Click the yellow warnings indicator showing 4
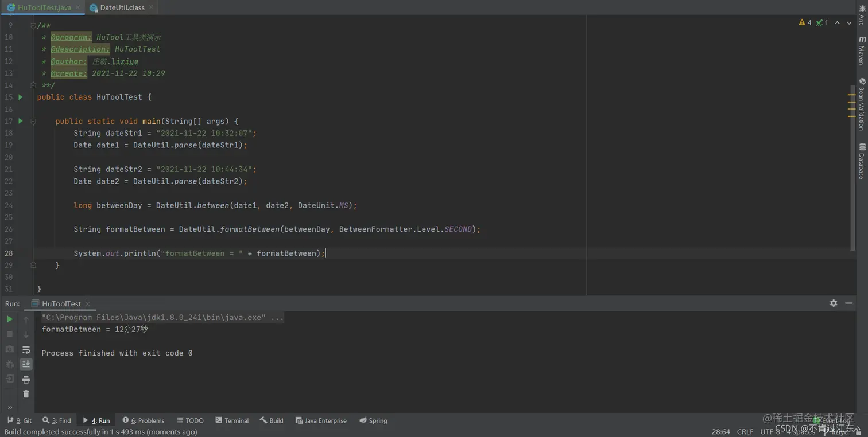 coord(805,22)
